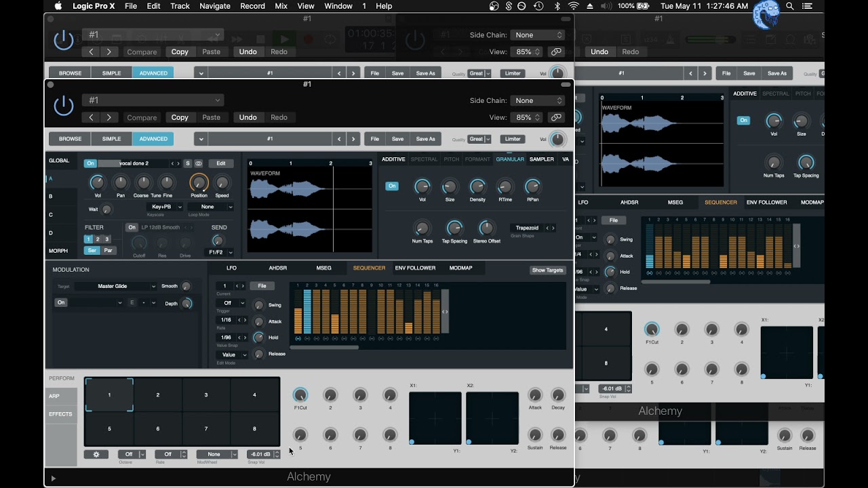The width and height of the screenshot is (868, 488).
Task: Toggle On button in the background Alchemy window
Action: click(743, 120)
